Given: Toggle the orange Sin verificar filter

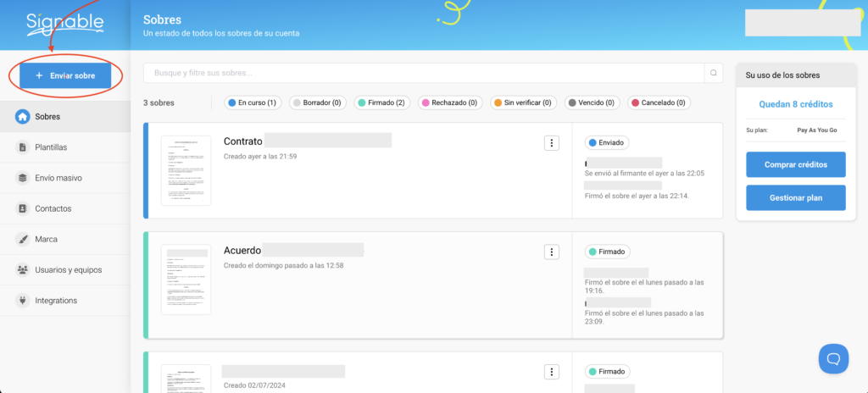Looking at the screenshot, I should click(x=522, y=103).
